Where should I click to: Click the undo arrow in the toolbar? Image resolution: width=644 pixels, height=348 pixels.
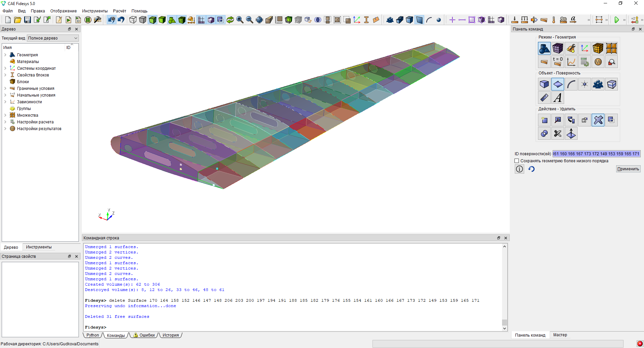coord(121,20)
